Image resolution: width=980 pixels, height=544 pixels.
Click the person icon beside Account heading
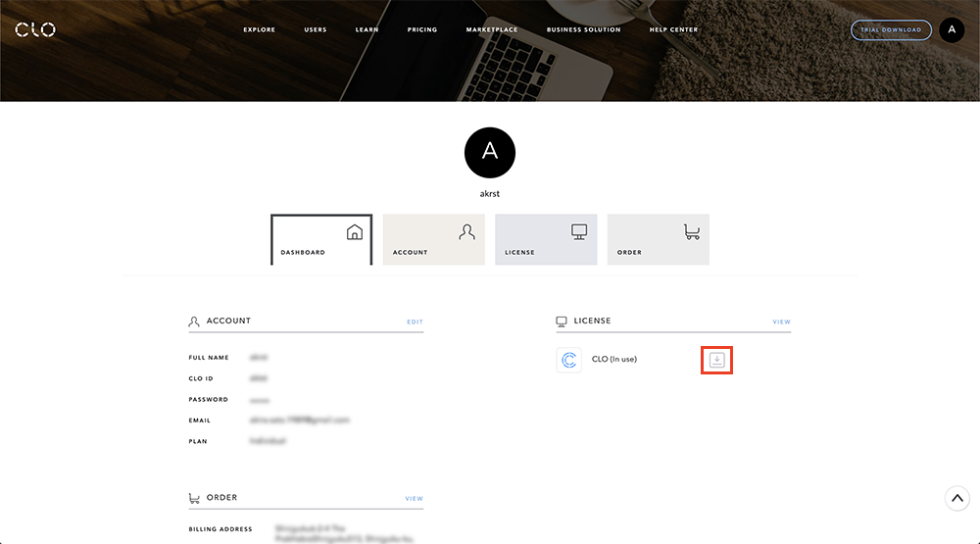pyautogui.click(x=194, y=321)
